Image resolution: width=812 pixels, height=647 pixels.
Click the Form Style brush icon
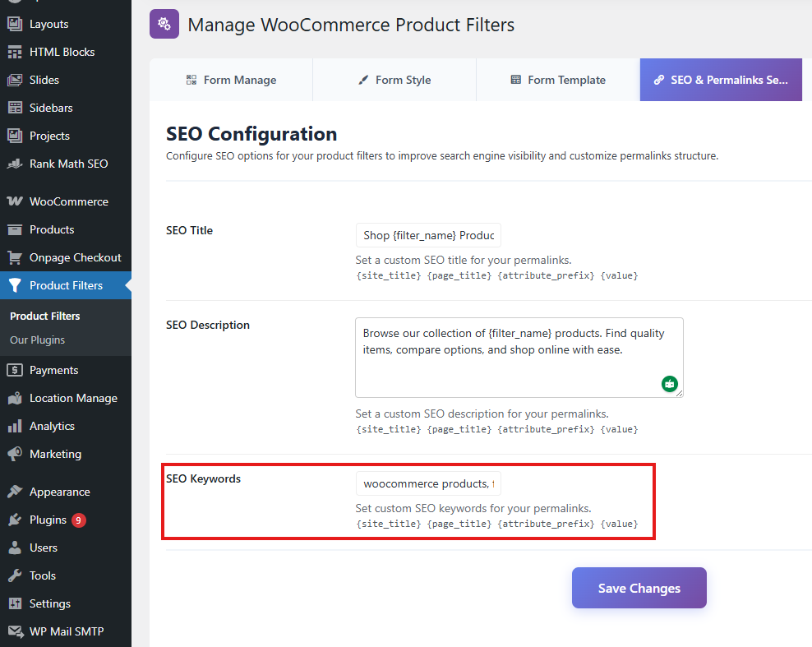(363, 80)
